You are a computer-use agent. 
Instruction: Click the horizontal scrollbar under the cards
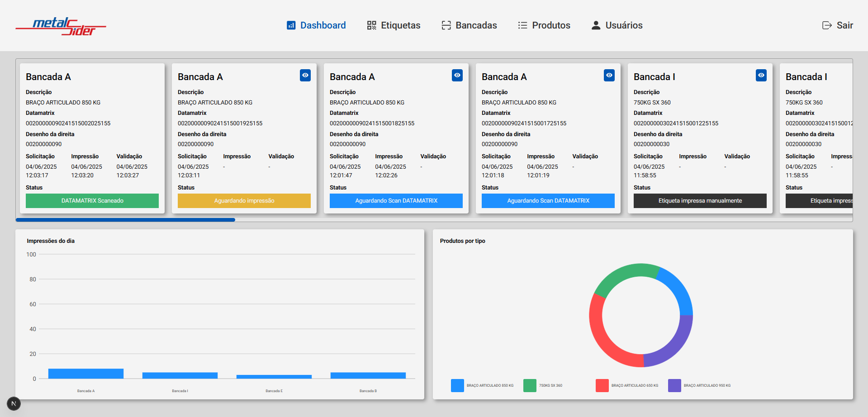(x=125, y=220)
